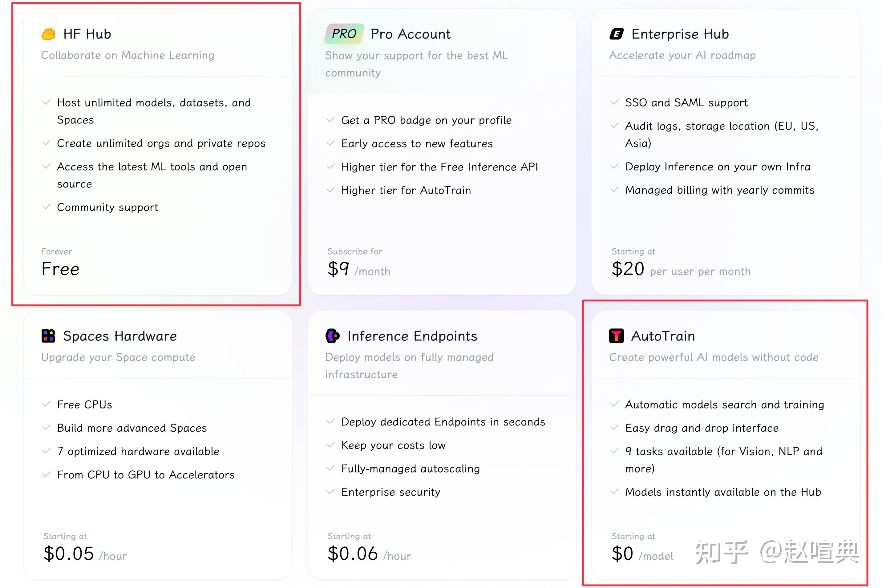
Task: Open the AutoTrain card title
Action: pos(663,336)
